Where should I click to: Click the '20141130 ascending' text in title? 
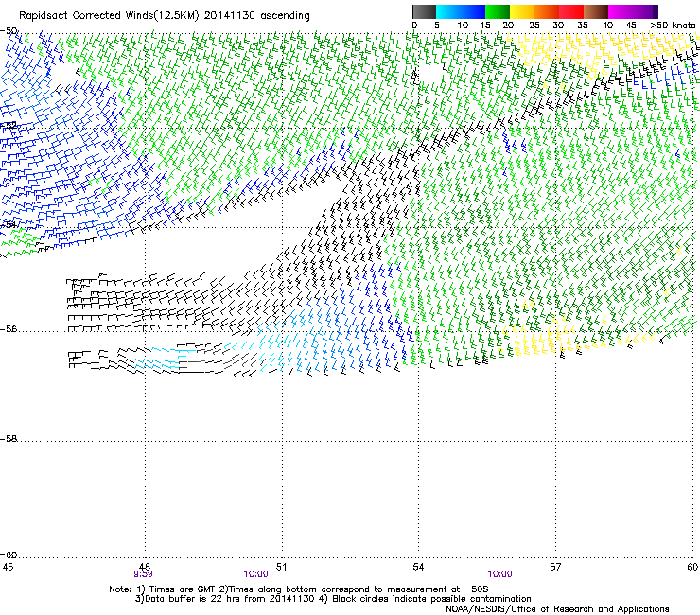pyautogui.click(x=256, y=16)
